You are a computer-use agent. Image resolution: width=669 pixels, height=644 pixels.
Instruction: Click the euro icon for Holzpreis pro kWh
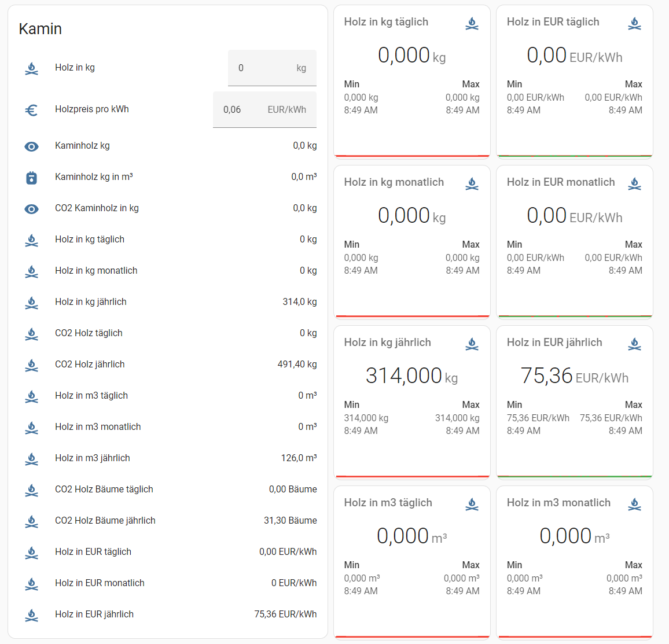pos(32,110)
